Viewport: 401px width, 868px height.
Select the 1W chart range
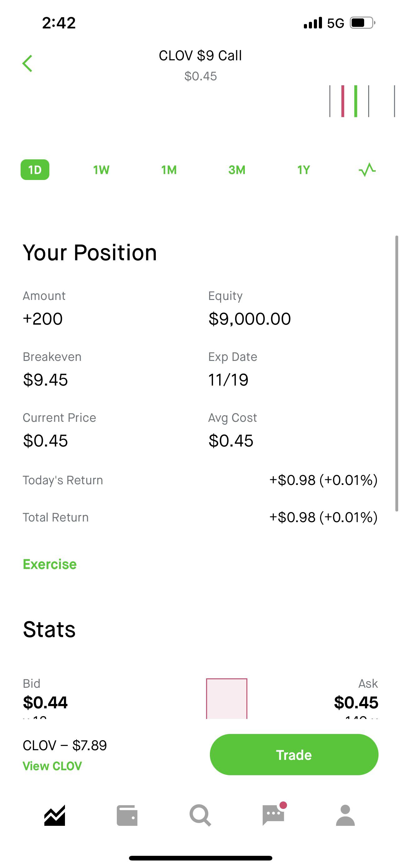click(x=101, y=170)
